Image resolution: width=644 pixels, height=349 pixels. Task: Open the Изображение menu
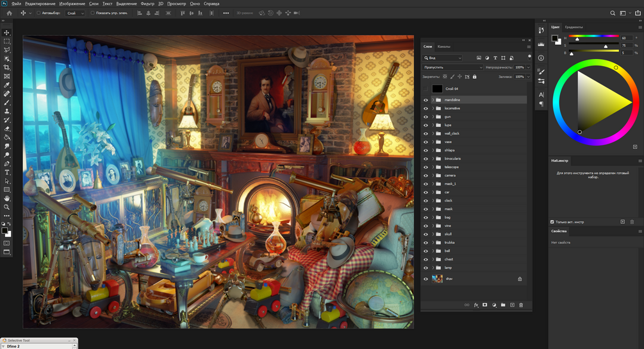point(72,4)
